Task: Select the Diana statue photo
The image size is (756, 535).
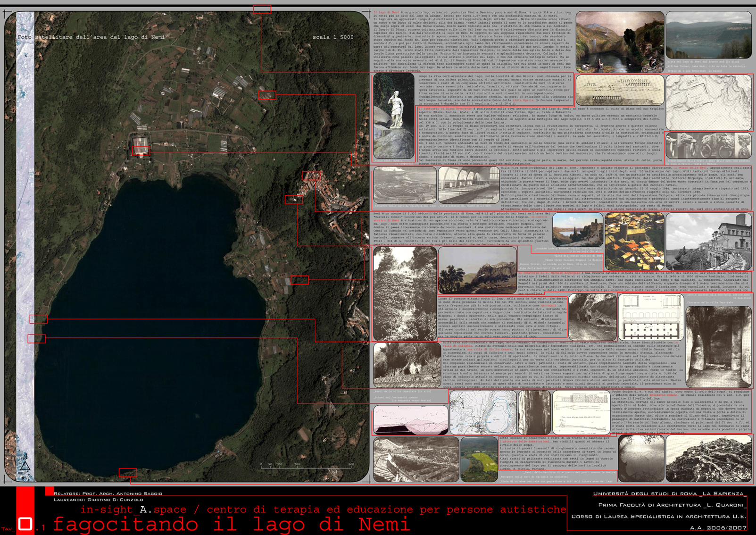Action: pos(394,116)
